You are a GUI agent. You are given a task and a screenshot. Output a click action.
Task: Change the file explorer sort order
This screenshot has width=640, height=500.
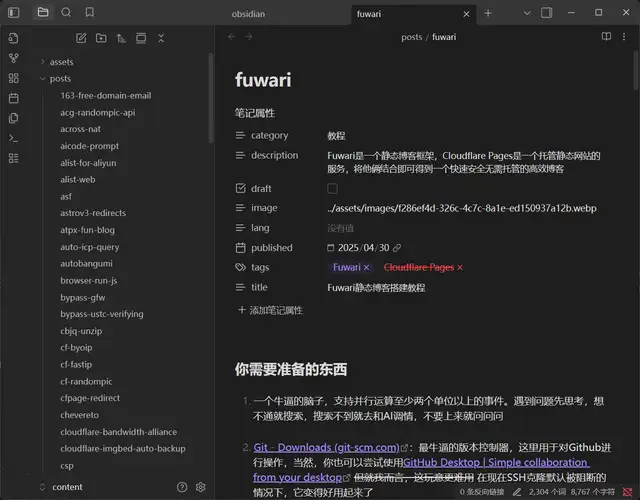[121, 38]
